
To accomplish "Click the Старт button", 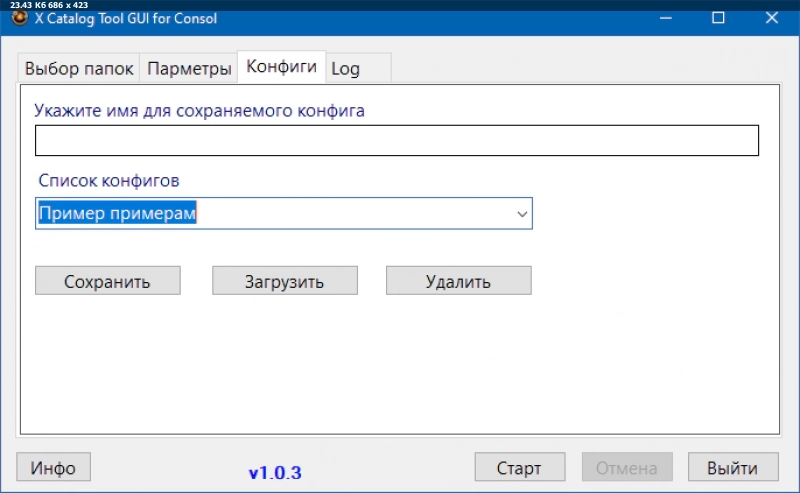I will coord(519,467).
